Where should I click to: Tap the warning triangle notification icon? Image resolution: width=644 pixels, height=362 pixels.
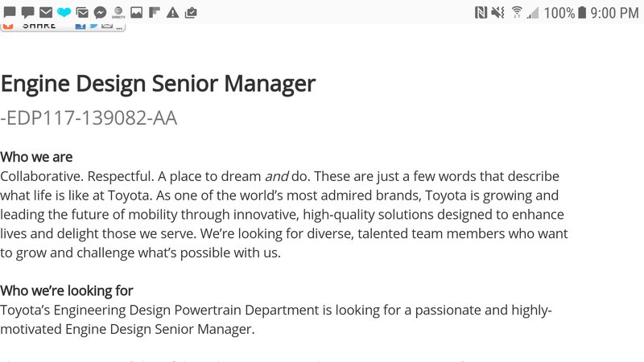pos(172,13)
